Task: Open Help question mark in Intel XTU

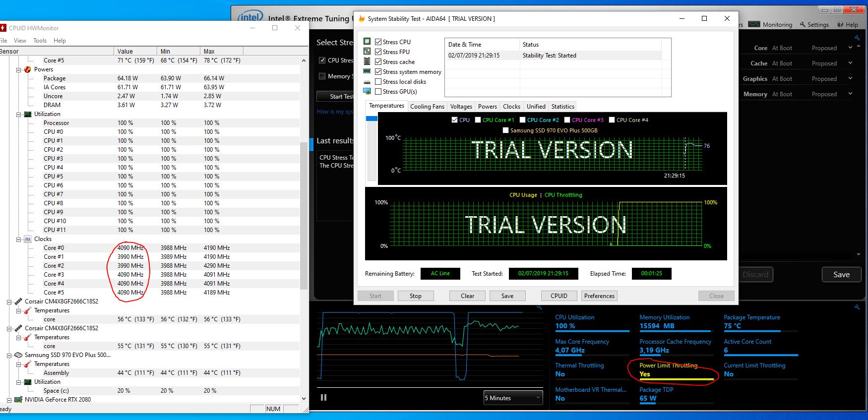Action: [x=840, y=24]
